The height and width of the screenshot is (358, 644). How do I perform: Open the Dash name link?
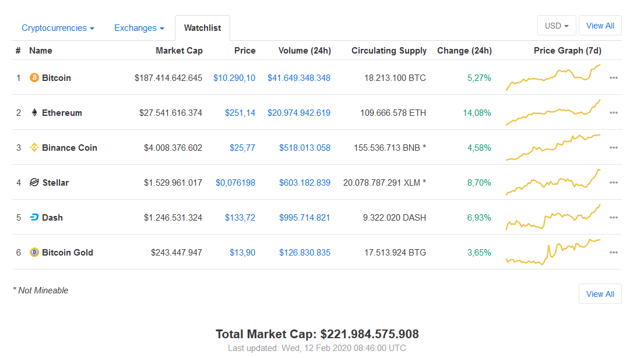(52, 217)
